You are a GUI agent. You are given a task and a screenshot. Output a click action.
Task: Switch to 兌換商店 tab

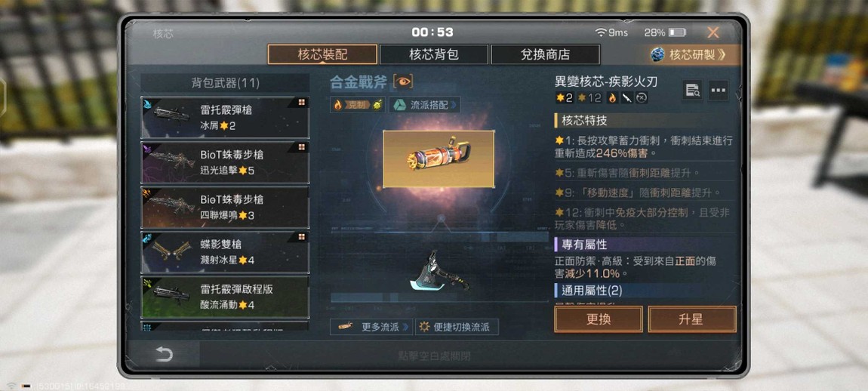tap(545, 54)
